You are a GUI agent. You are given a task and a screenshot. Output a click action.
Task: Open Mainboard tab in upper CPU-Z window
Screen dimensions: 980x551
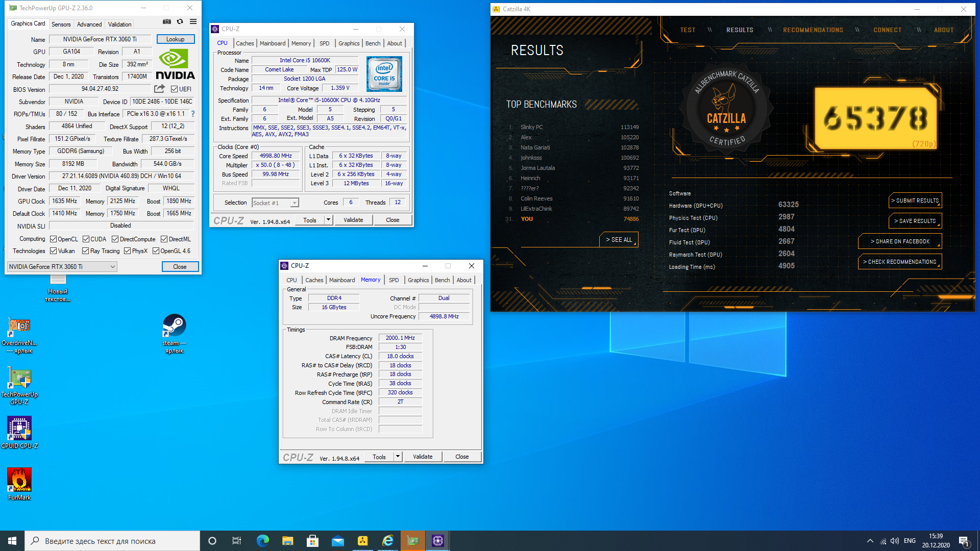[273, 43]
